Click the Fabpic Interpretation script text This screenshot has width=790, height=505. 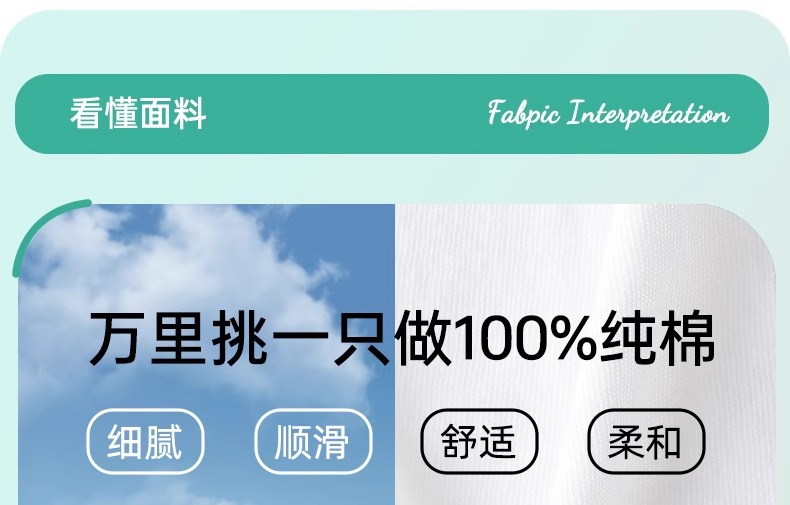(x=609, y=113)
